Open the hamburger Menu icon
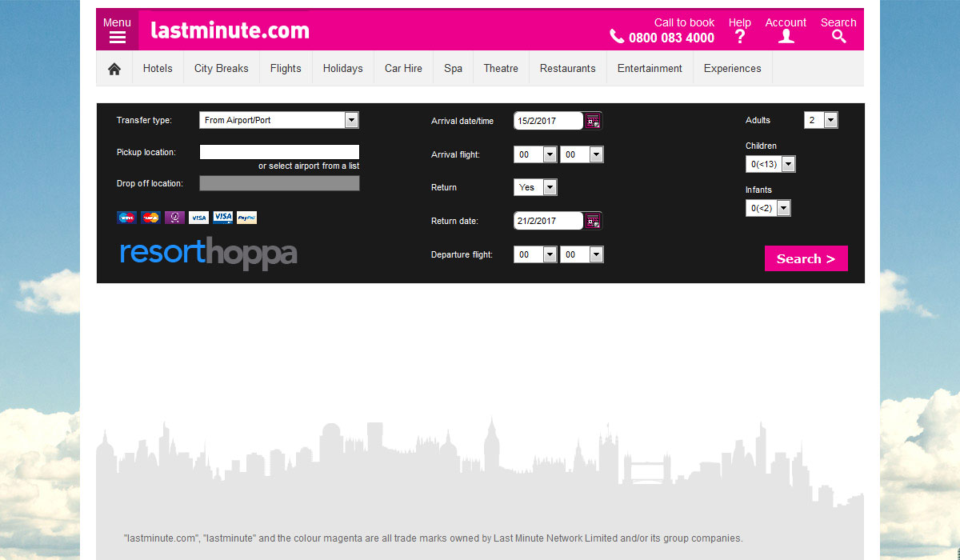This screenshot has height=560, width=960. coord(117,38)
